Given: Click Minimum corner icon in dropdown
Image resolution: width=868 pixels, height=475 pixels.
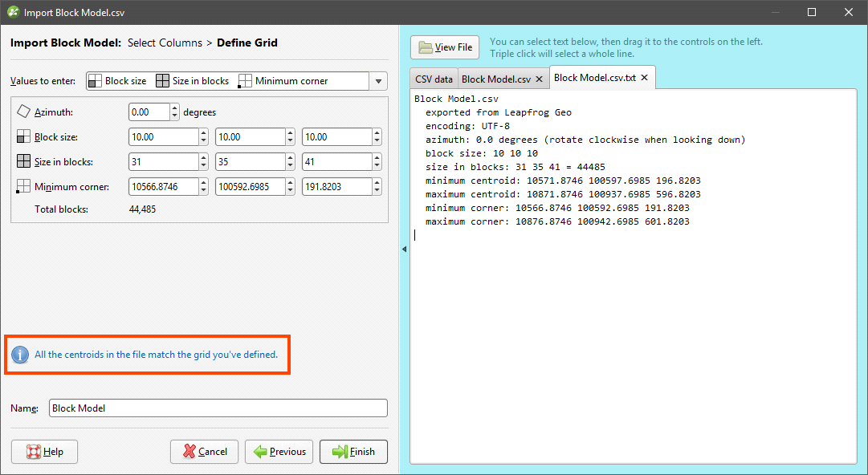Looking at the screenshot, I should [245, 81].
